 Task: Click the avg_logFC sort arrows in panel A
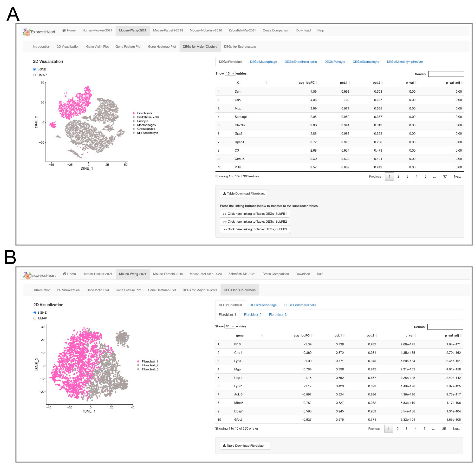tap(317, 83)
